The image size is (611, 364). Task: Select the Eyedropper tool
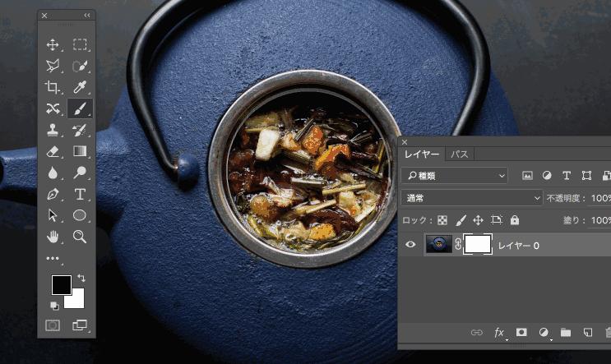[x=80, y=87]
